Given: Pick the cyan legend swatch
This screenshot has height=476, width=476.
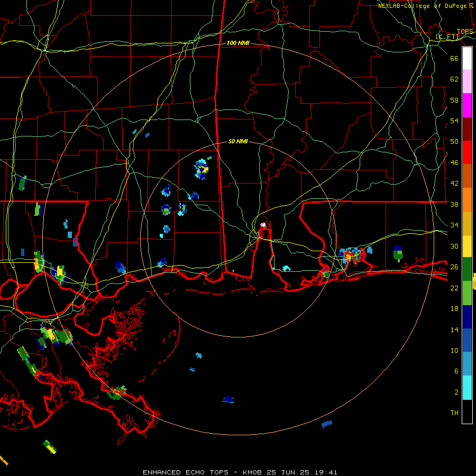Looking at the screenshot, I should tap(467, 388).
